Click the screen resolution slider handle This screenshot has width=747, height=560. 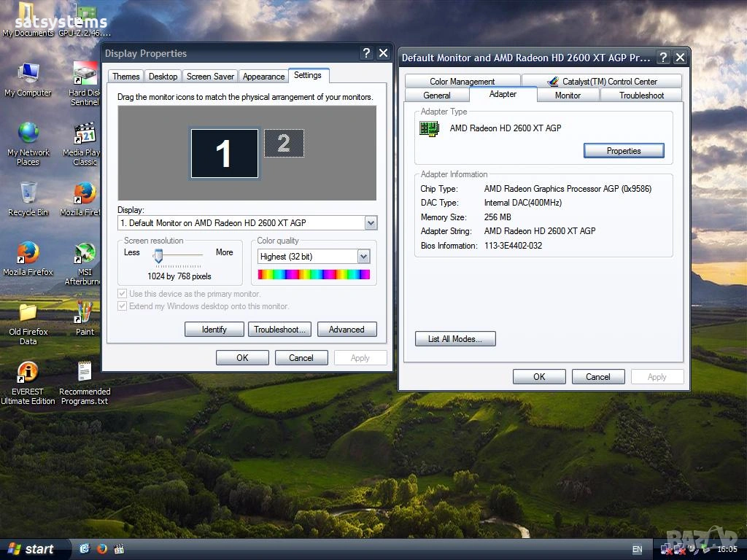click(x=158, y=255)
